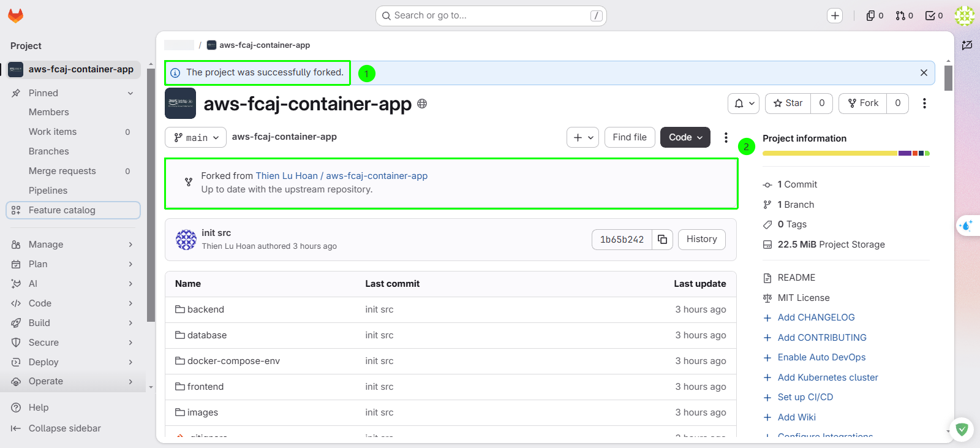
Task: Collapse the Pinned sidebar section
Action: [72, 93]
